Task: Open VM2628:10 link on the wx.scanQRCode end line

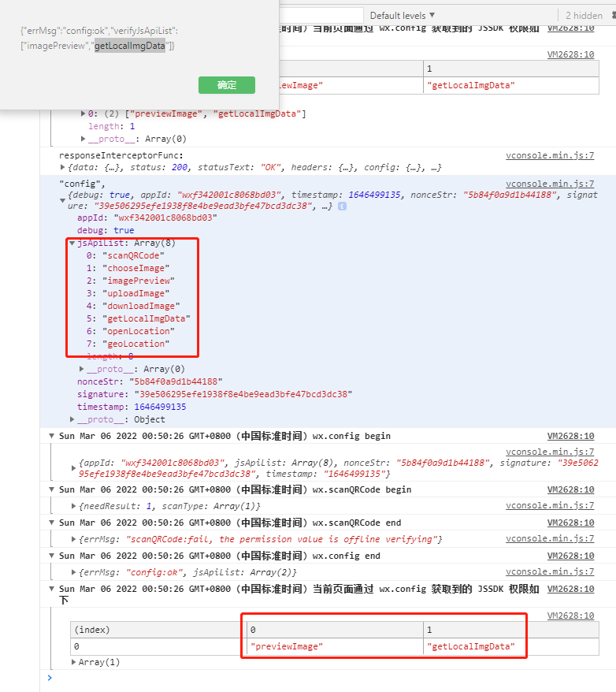Action: (x=570, y=523)
